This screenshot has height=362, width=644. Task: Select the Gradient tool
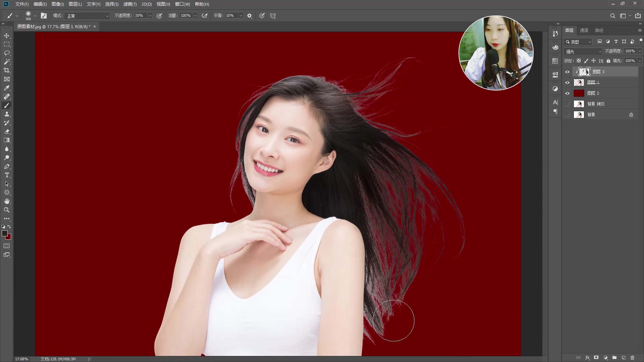tap(7, 140)
